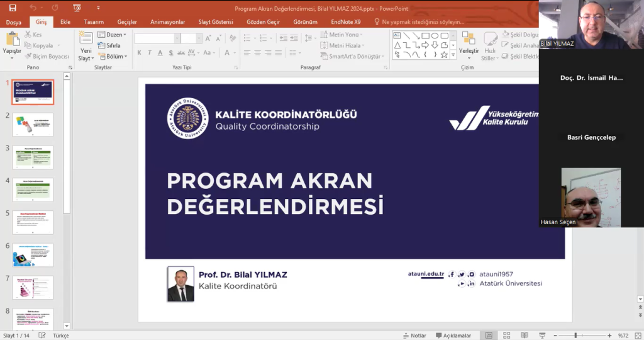
Task: Start presentation from beginning icon in title bar
Action: pyautogui.click(x=77, y=8)
